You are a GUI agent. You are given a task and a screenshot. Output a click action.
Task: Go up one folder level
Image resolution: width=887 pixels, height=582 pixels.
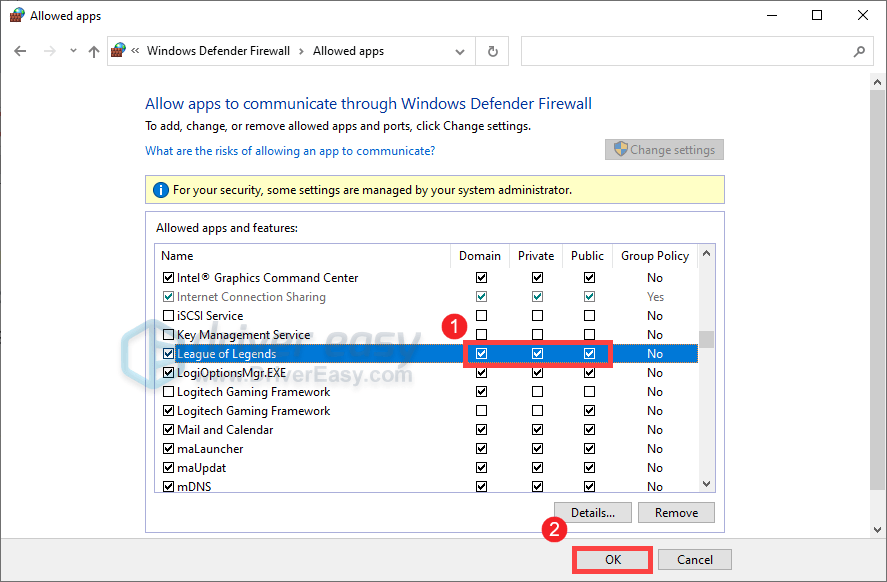pos(94,51)
